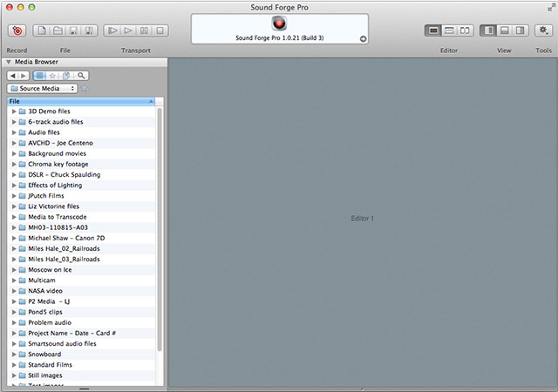
Task: Select Michael Shaw - Canon 7D row
Action: (81, 238)
